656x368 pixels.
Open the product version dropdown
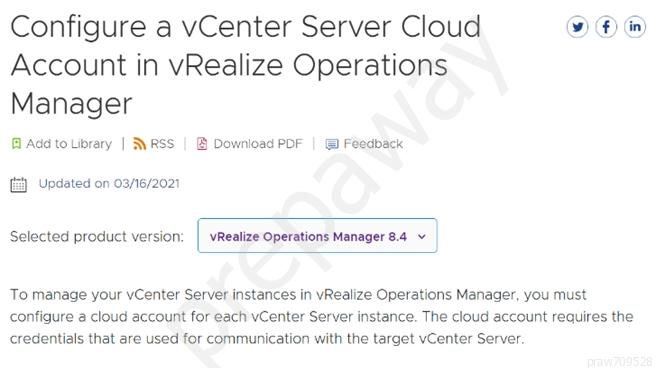[x=318, y=235]
